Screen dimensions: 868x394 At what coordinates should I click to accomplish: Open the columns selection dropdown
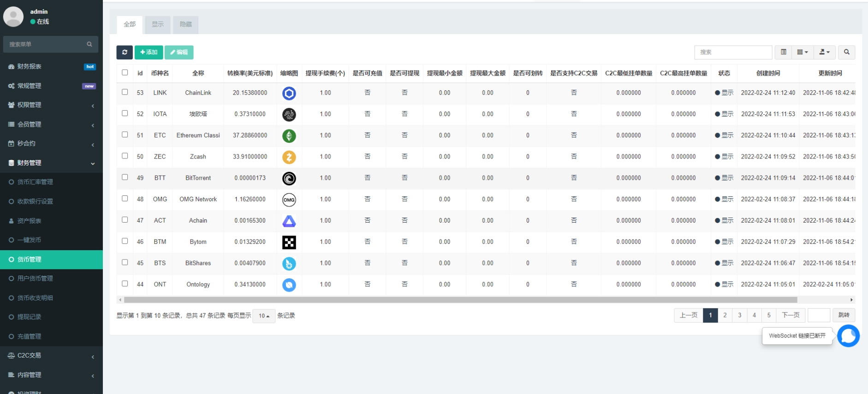point(803,52)
